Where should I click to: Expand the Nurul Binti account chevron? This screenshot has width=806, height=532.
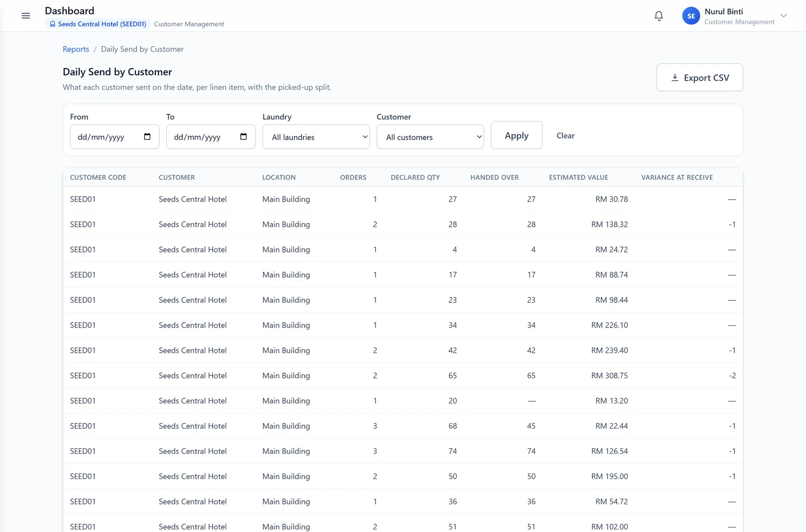(x=783, y=16)
